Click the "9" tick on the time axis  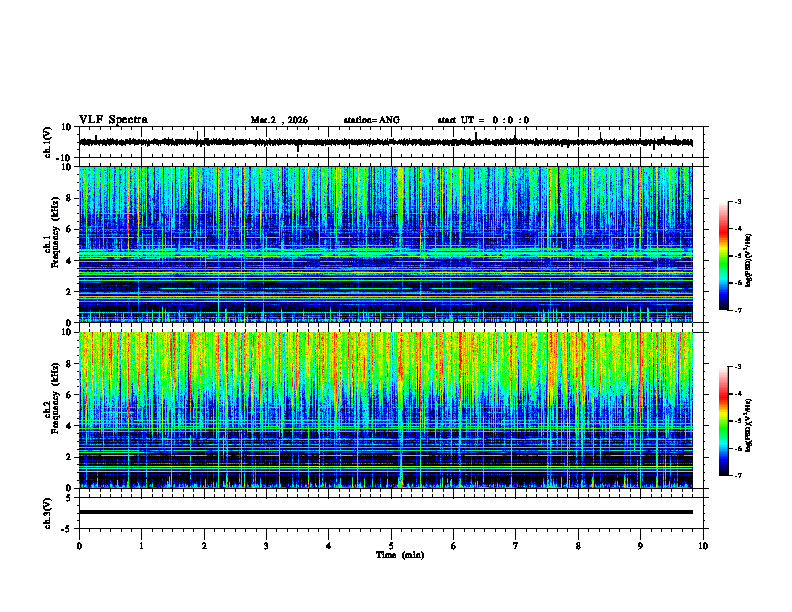click(640, 546)
